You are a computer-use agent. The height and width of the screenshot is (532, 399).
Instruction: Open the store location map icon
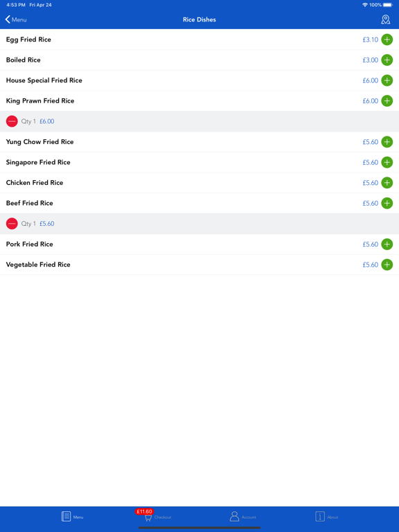click(x=385, y=19)
